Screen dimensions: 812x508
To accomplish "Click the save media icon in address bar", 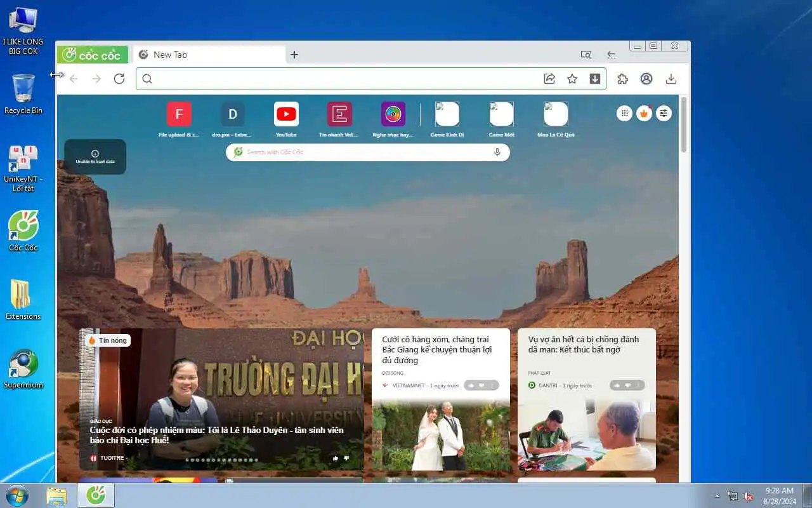I will 595,79.
